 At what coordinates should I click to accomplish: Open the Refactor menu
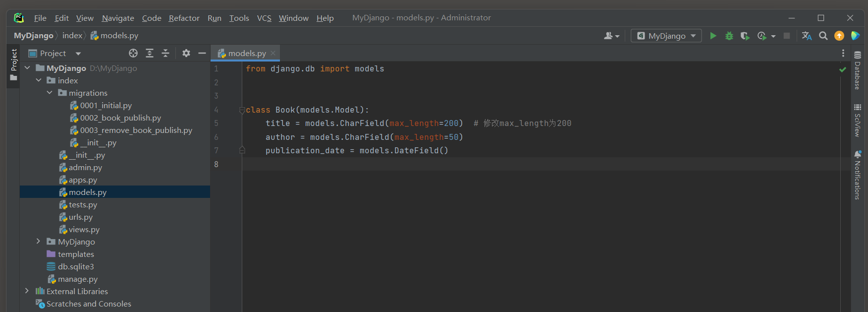[x=184, y=18]
